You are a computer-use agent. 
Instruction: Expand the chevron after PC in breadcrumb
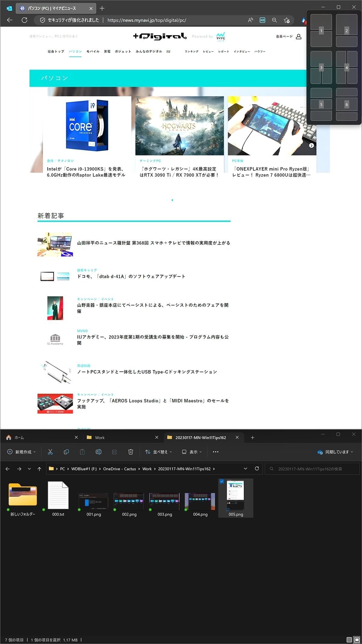click(68, 469)
